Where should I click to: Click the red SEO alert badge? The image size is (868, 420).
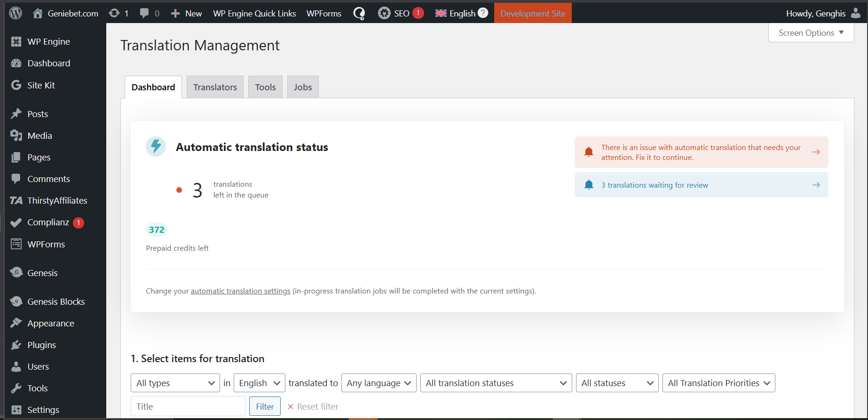pos(418,13)
